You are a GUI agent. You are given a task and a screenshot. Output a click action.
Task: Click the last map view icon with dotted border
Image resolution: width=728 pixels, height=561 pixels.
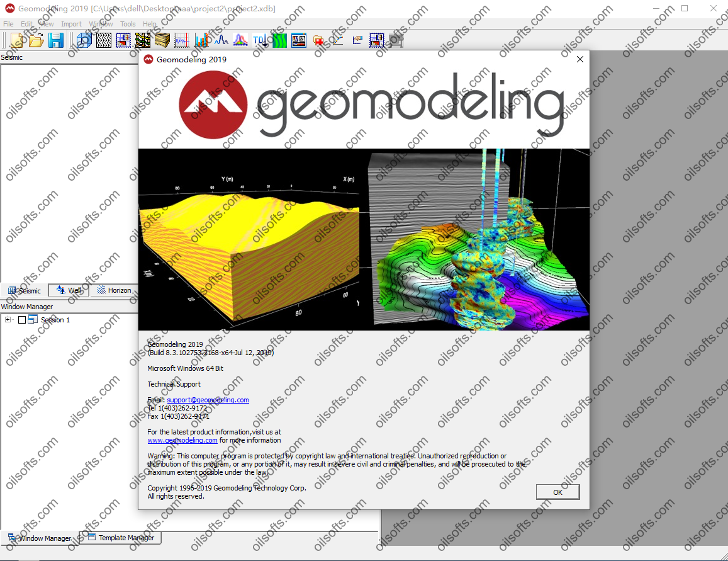[377, 40]
